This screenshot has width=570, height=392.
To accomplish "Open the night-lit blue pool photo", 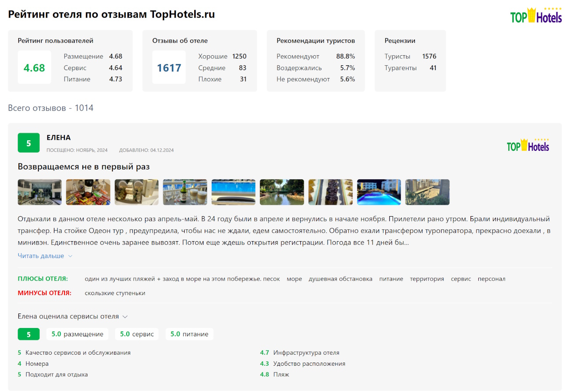I will click(x=379, y=192).
